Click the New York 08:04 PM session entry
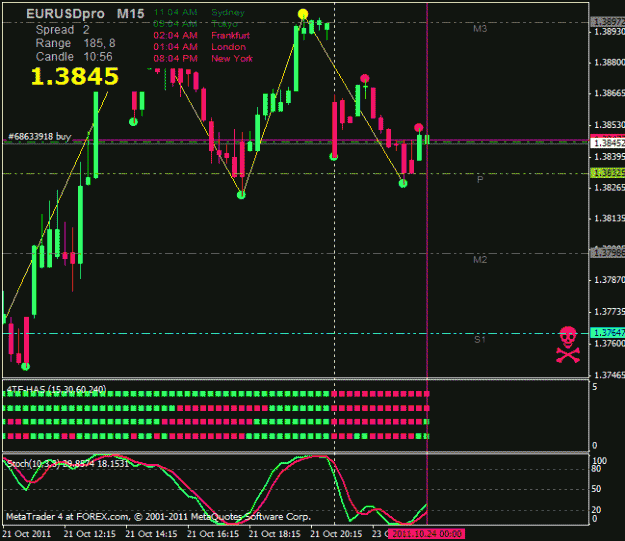The height and width of the screenshot is (541, 625). pos(203,59)
